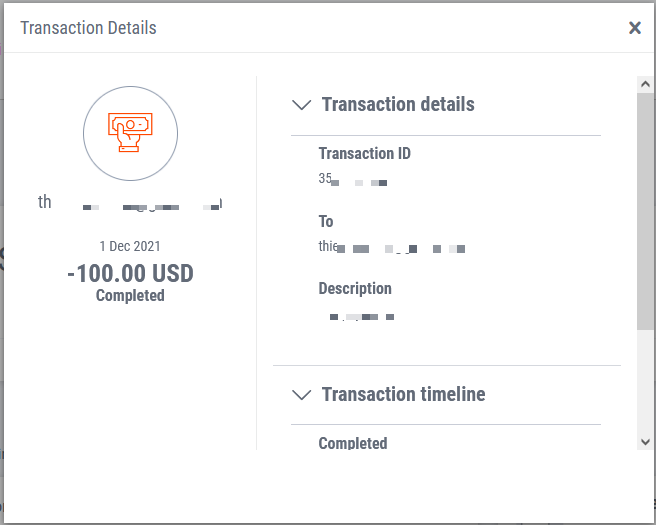Image resolution: width=656 pixels, height=525 pixels.
Task: Click the 1 Dec 2021 date
Action: [x=130, y=246]
